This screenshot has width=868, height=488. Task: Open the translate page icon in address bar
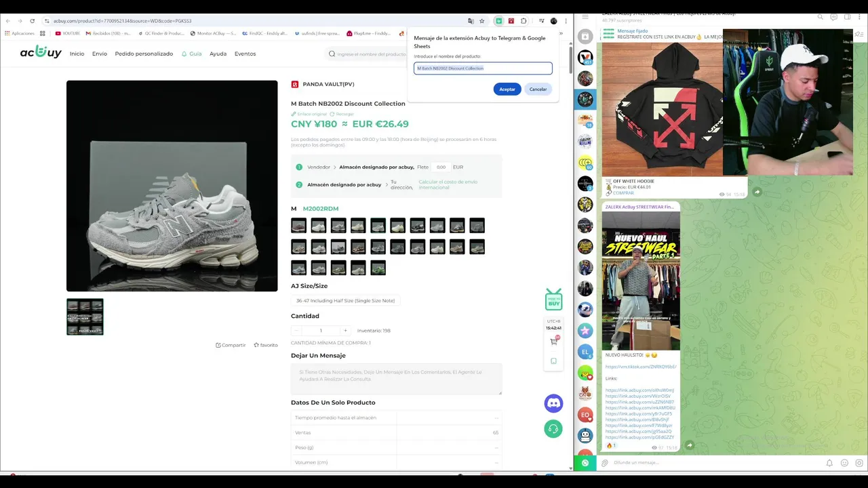[x=471, y=21]
